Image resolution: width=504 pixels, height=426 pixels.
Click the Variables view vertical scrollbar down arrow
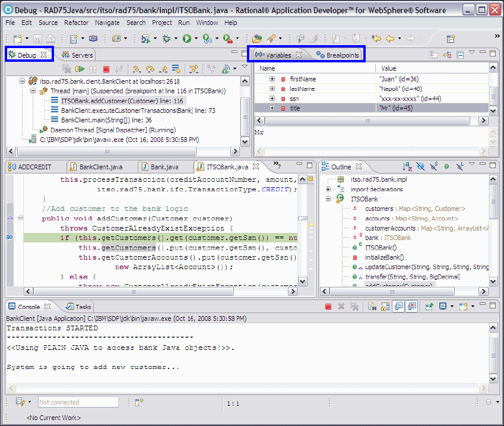tap(493, 110)
